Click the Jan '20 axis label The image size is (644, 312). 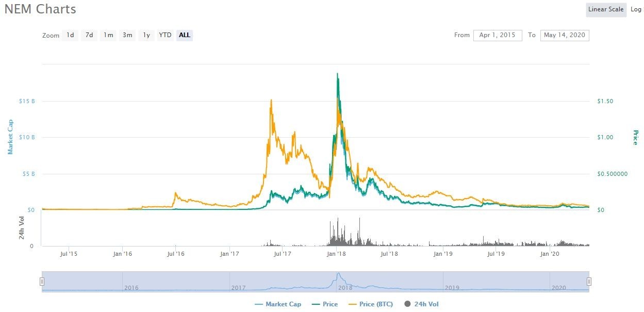(x=550, y=254)
